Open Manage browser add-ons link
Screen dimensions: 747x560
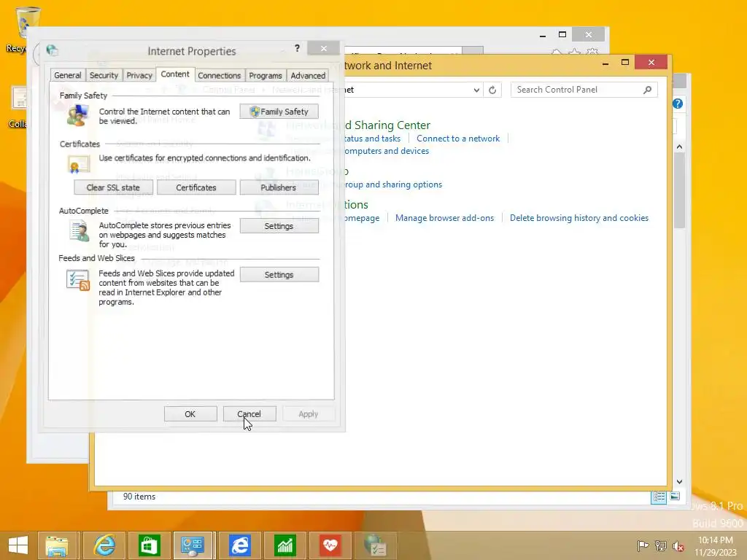[444, 218]
